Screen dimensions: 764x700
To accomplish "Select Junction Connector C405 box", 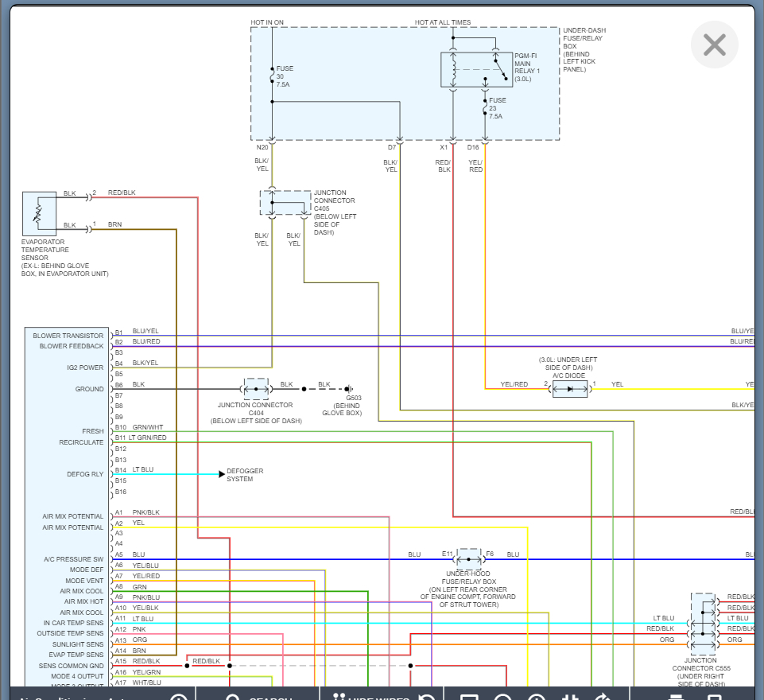I will [x=285, y=203].
